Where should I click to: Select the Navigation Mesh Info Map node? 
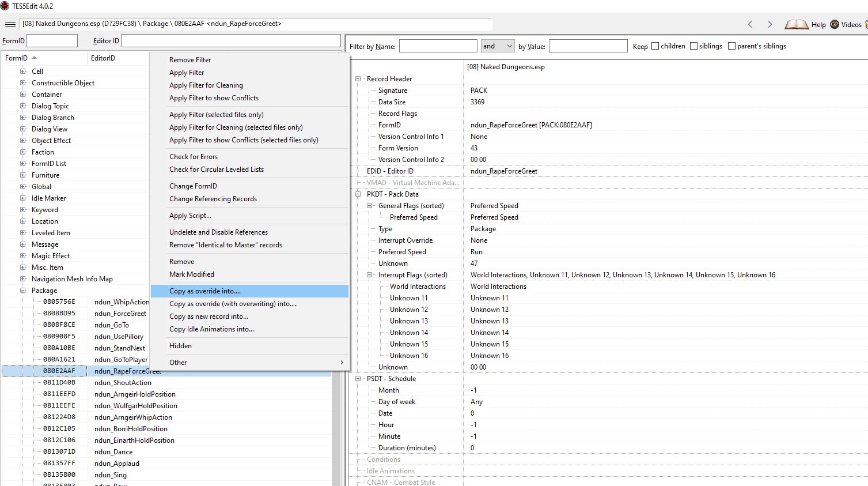tap(72, 279)
